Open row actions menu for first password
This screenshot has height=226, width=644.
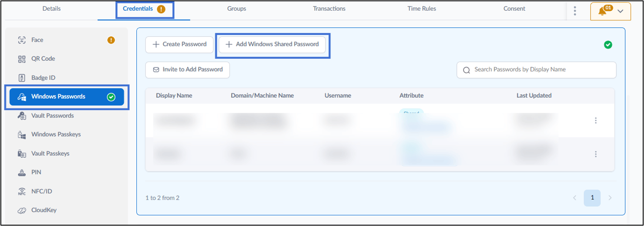pyautogui.click(x=596, y=120)
